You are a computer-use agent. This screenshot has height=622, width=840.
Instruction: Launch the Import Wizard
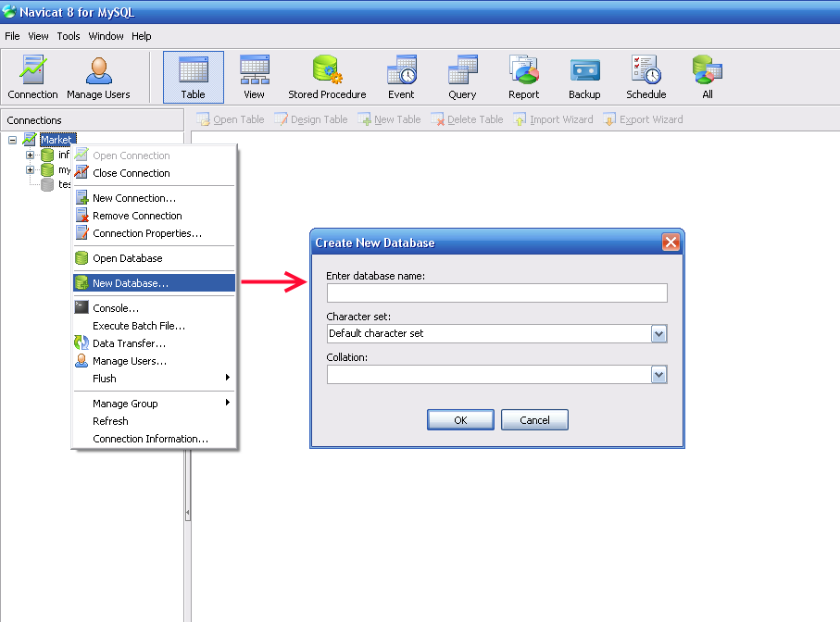click(x=554, y=119)
